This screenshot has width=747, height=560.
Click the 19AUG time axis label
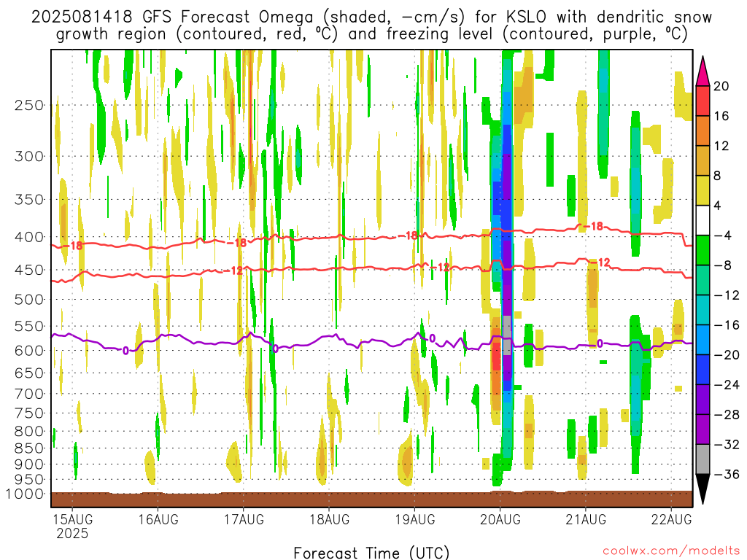coord(415,519)
